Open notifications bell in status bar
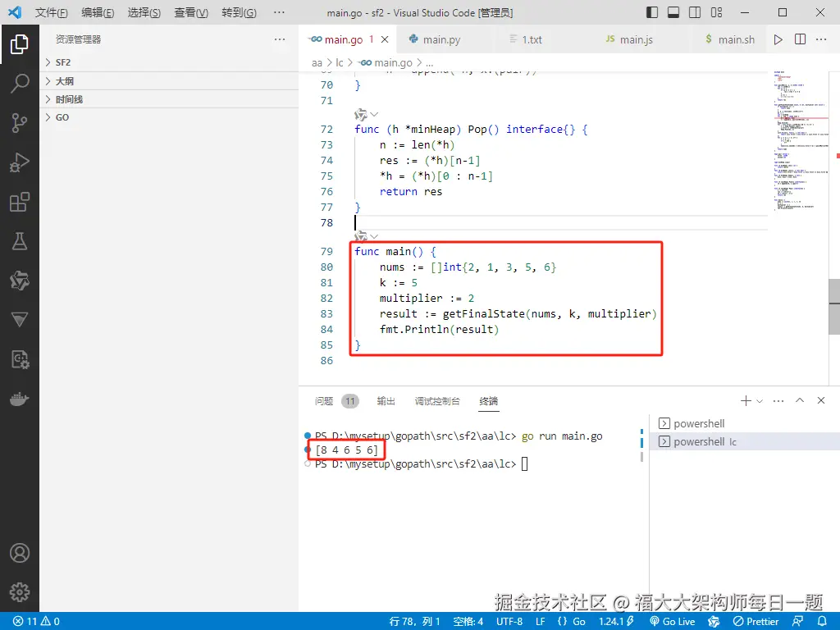The image size is (840, 630). point(822,622)
